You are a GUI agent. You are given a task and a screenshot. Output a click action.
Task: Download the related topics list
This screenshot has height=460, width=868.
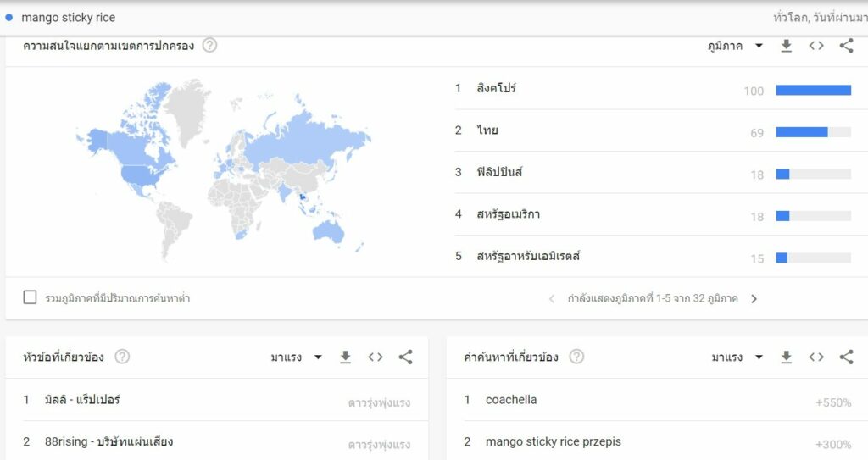(x=346, y=357)
